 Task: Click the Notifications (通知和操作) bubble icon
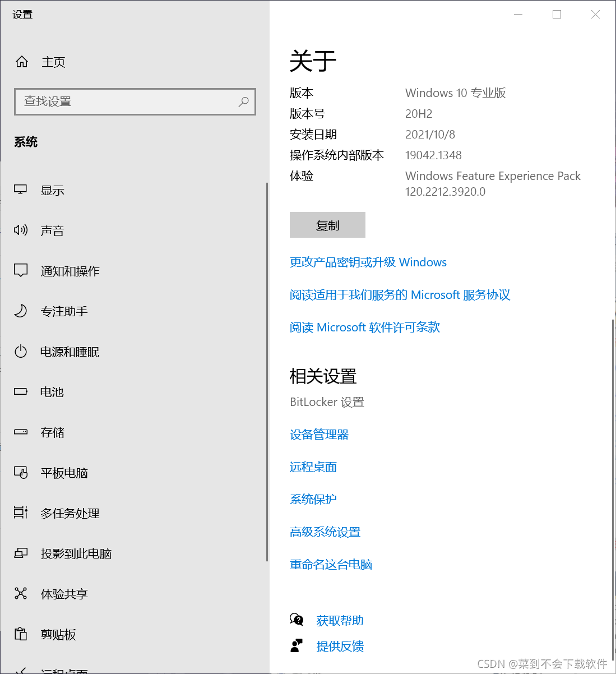pyautogui.click(x=21, y=270)
